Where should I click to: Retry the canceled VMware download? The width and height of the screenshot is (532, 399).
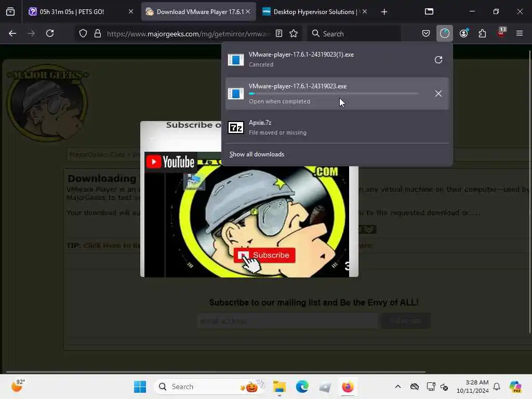[x=438, y=60]
